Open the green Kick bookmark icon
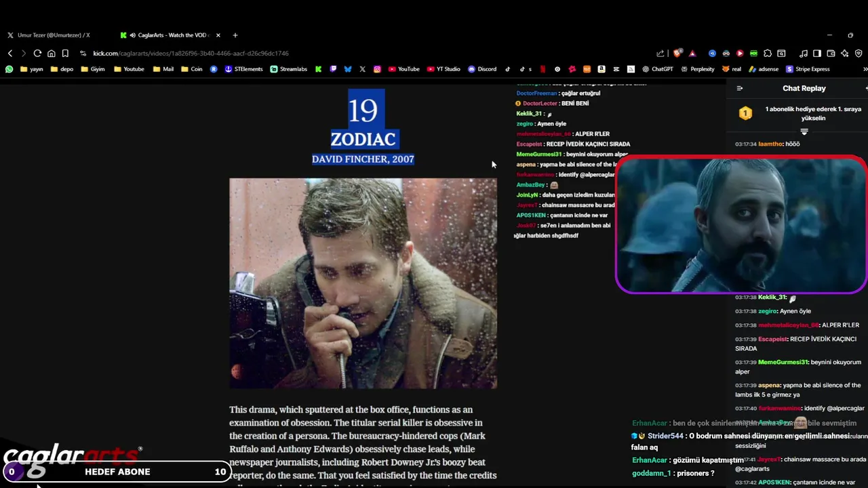868x488 pixels. (318, 69)
